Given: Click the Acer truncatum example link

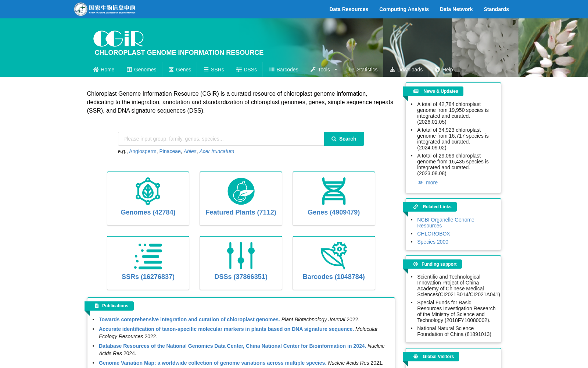Looking at the screenshot, I should [216, 151].
